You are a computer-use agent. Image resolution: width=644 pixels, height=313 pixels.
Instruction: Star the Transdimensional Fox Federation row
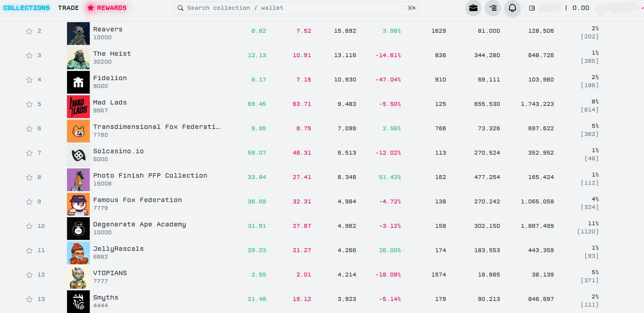29,129
